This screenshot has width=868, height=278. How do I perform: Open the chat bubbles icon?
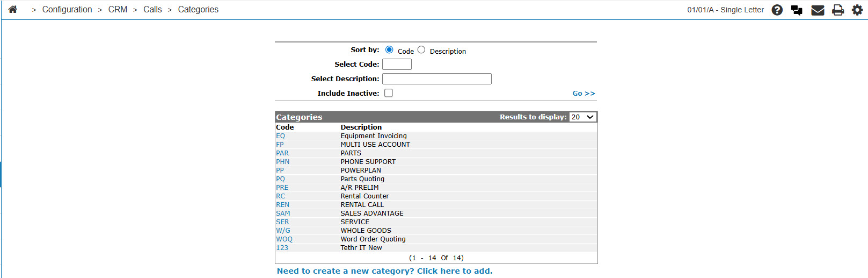click(x=797, y=10)
